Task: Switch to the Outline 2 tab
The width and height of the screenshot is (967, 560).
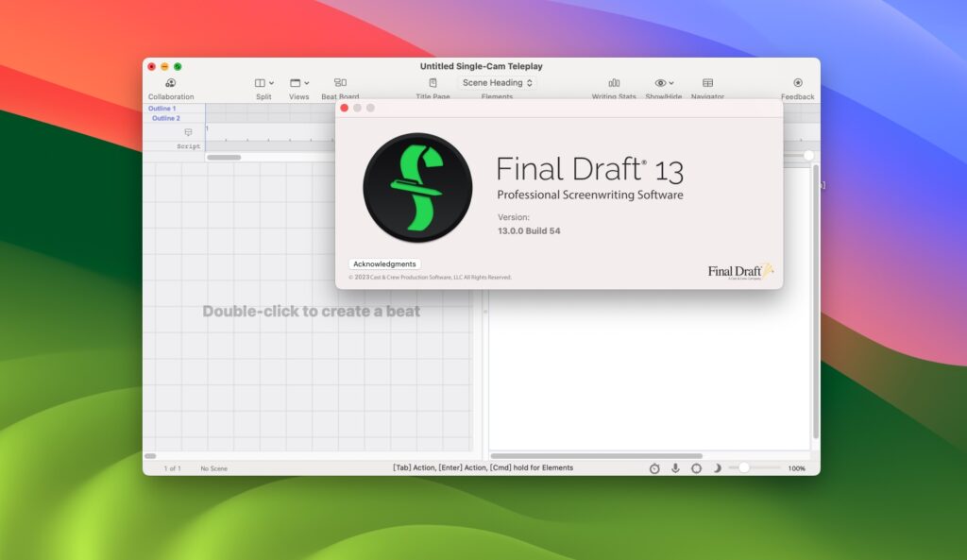Action: tap(164, 117)
